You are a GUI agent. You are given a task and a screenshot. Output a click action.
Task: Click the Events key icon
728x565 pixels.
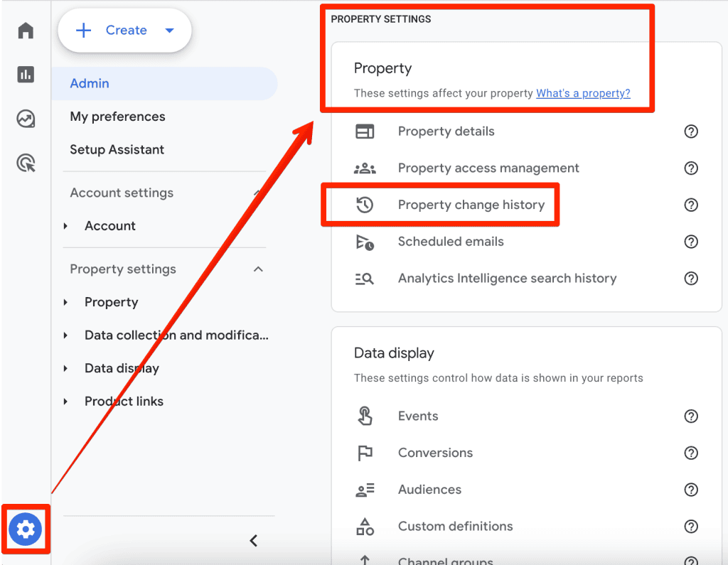(365, 416)
